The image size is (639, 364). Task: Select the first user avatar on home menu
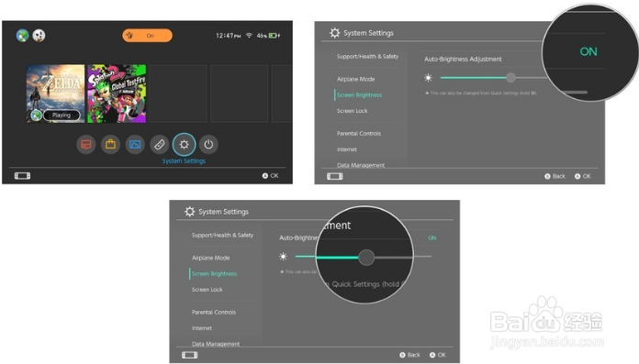[x=22, y=36]
